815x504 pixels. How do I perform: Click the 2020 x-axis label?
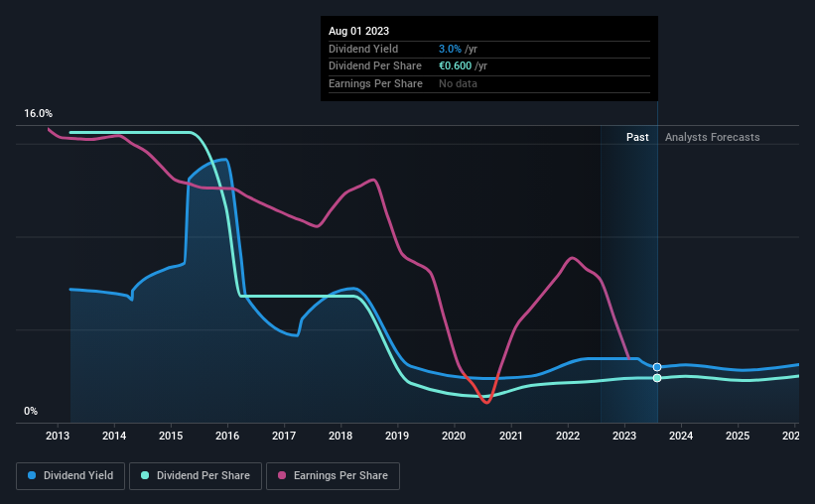(x=454, y=436)
